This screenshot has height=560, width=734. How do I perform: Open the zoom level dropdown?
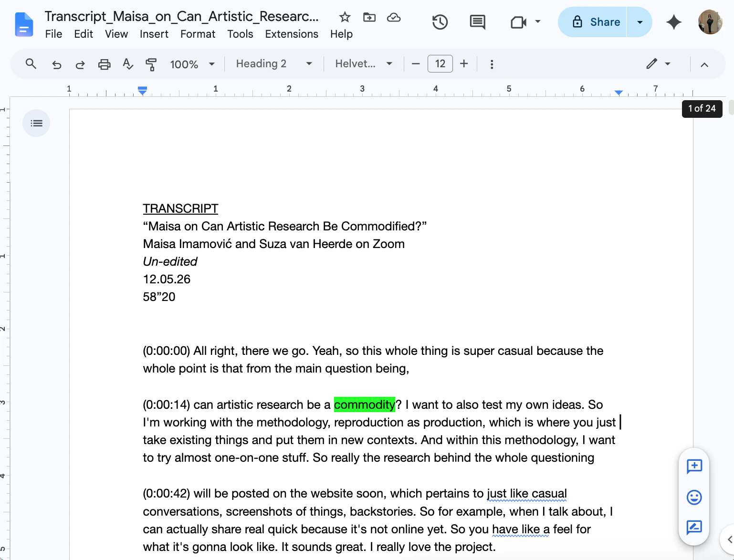click(192, 64)
